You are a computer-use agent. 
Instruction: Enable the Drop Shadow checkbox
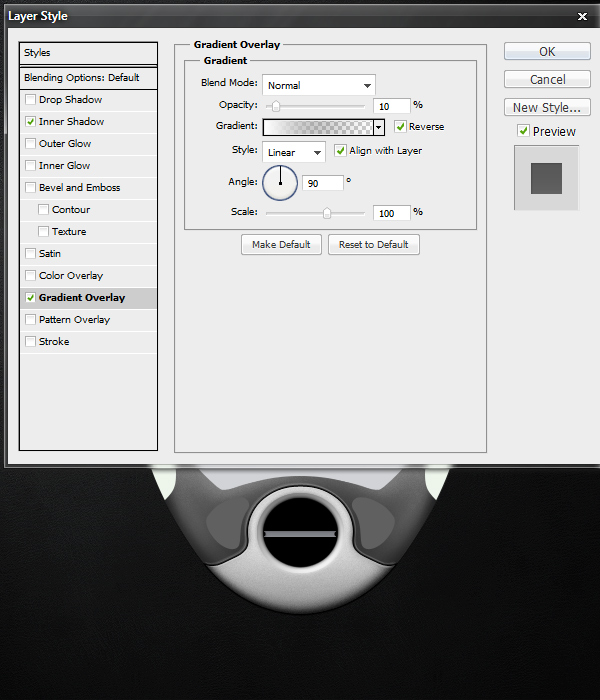pyautogui.click(x=30, y=100)
